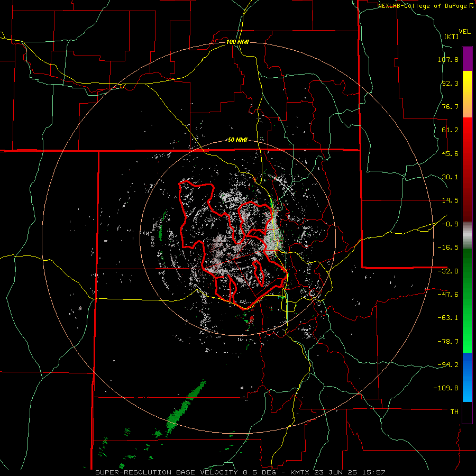This screenshot has width=476, height=476.
Task: Click the 45.6 velocity scale value
Action: (450, 153)
